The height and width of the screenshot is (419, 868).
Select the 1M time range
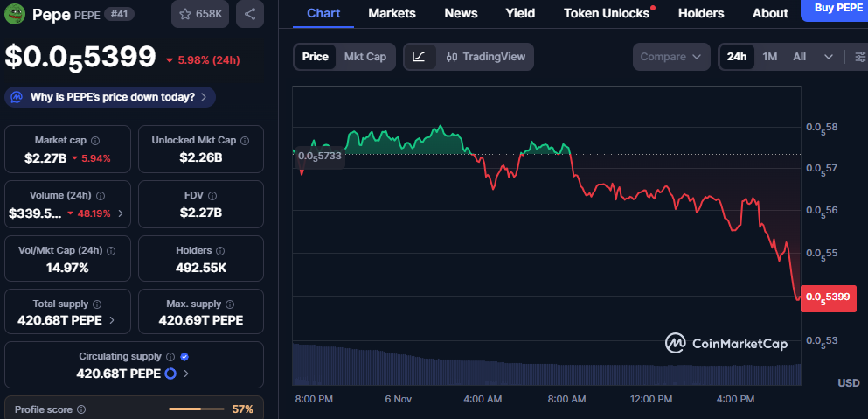pos(769,57)
